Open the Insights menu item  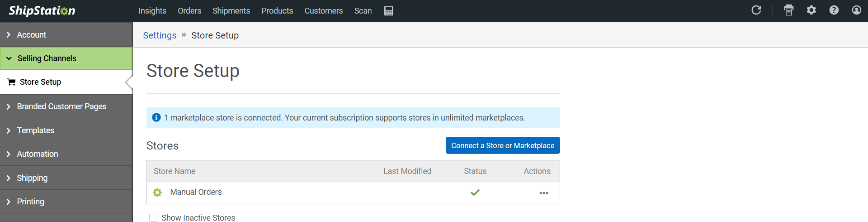pyautogui.click(x=152, y=11)
